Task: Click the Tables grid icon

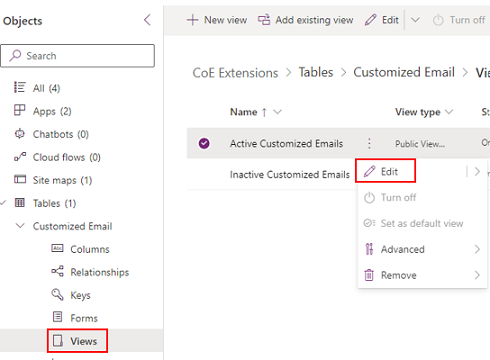Action: (x=20, y=202)
